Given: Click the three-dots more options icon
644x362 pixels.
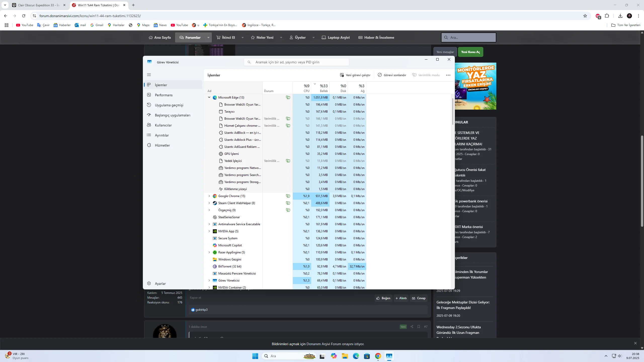Looking at the screenshot, I should tap(448, 75).
